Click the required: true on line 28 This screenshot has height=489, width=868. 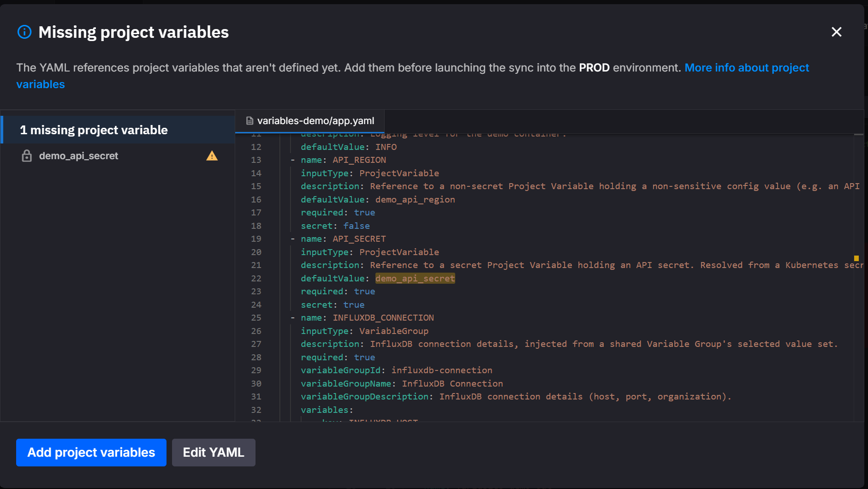click(338, 357)
